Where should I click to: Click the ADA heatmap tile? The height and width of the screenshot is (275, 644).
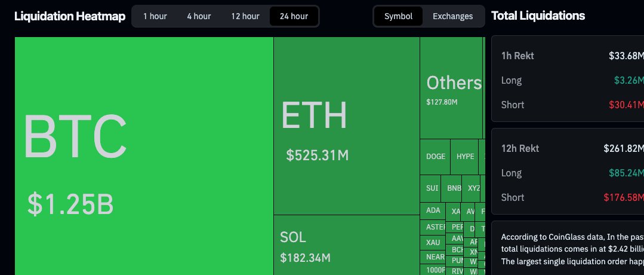433,210
